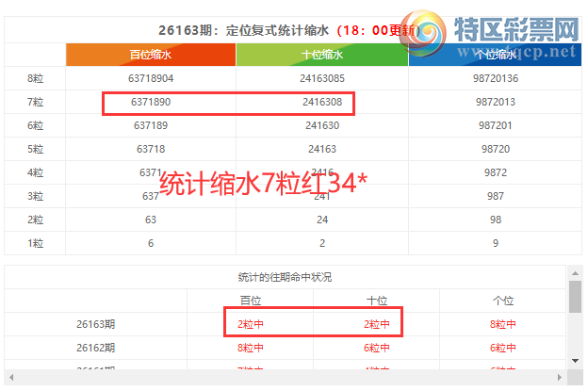The image size is (588, 391).
Task: Click the horizontal scrollbar right arrow
Action: point(560,377)
